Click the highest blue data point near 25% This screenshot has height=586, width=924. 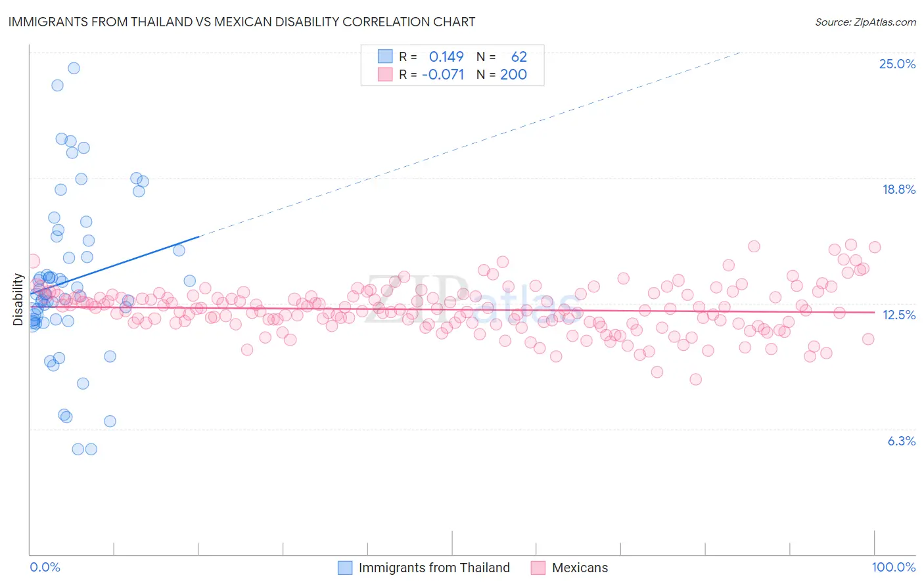(x=74, y=68)
